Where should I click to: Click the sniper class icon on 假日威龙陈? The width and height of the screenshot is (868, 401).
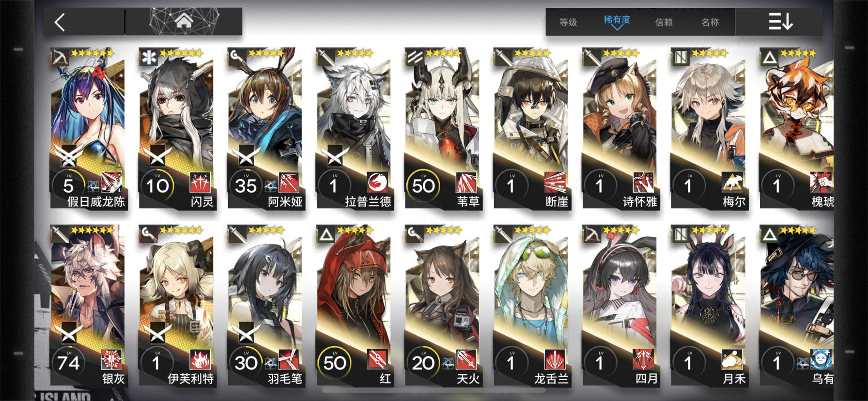coord(61,57)
